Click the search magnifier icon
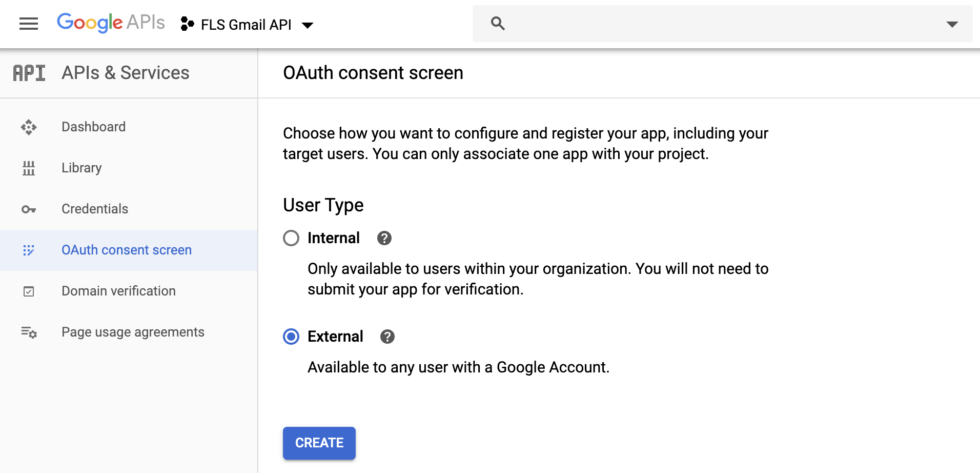Screen dimensions: 980x473 point(496,23)
